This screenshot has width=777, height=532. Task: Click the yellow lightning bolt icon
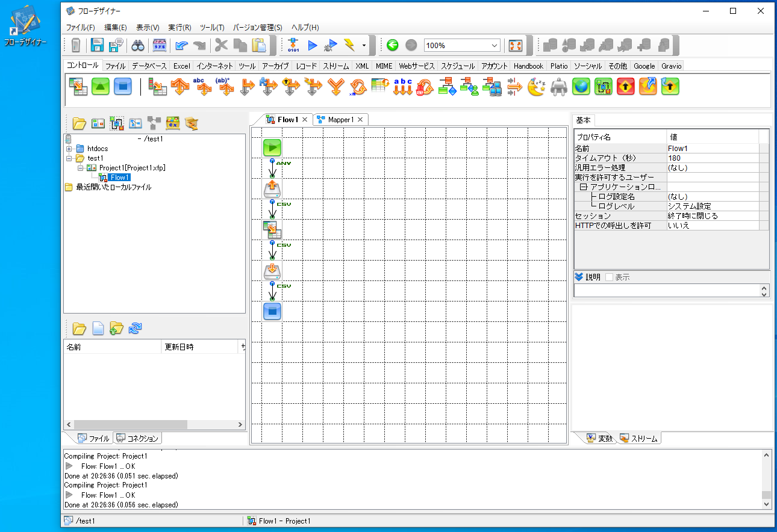point(349,45)
